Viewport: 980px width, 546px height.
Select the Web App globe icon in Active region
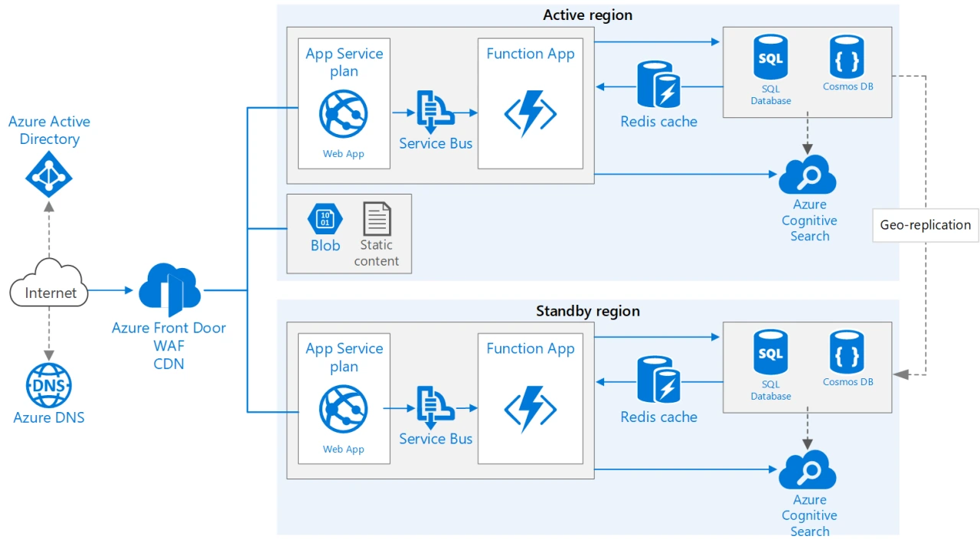point(343,113)
